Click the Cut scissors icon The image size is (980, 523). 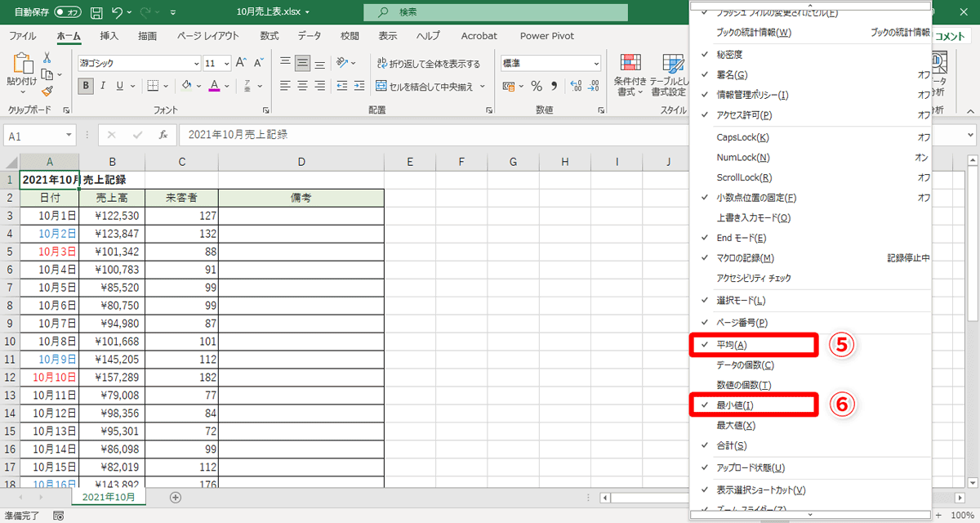click(x=47, y=58)
